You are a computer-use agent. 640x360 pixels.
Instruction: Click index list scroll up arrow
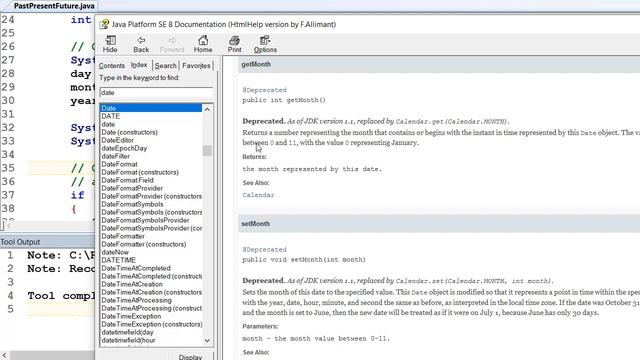(x=207, y=109)
